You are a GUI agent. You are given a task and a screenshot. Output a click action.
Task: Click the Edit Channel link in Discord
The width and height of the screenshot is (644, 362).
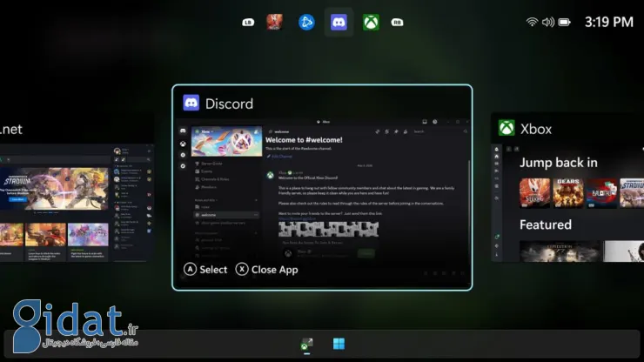279,157
